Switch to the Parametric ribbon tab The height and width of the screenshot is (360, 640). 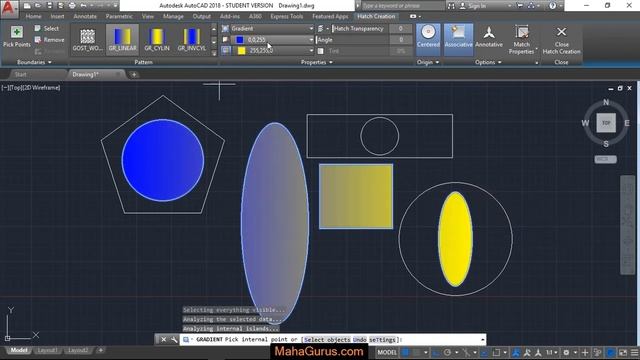(x=119, y=16)
